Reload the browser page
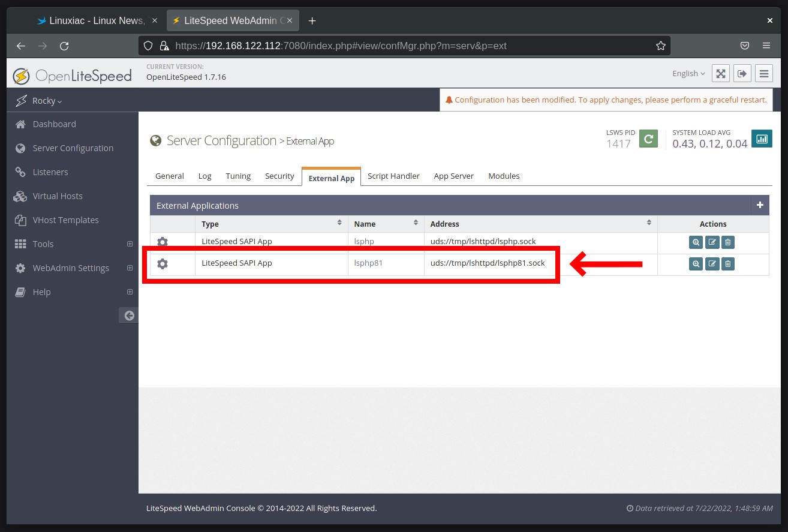Viewport: 788px width, 532px height. click(64, 46)
